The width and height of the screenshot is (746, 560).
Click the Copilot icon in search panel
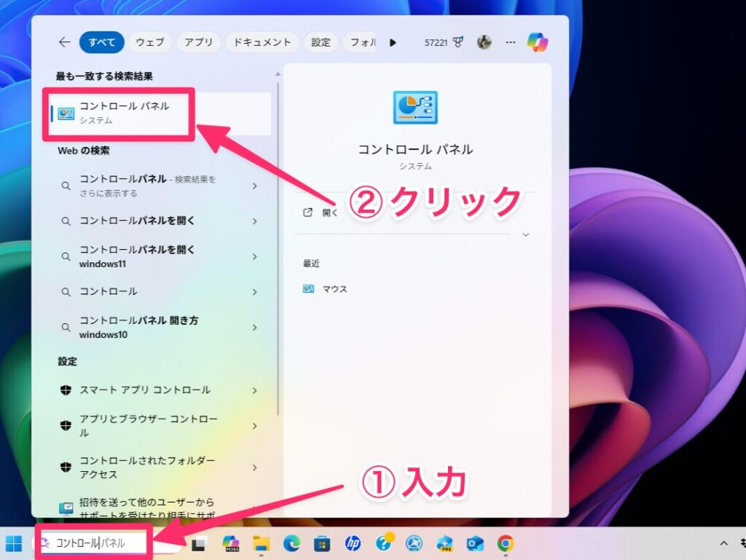pos(538,42)
